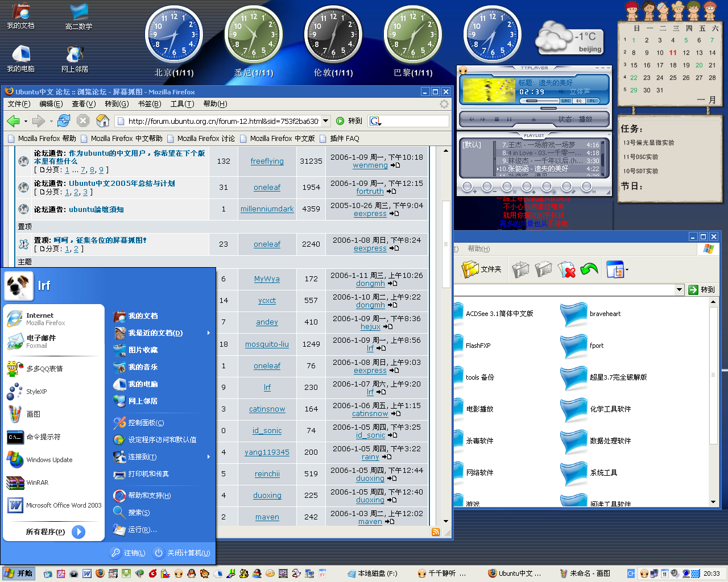Expand My Recent Documents (我最近的文档) submenu

point(209,333)
